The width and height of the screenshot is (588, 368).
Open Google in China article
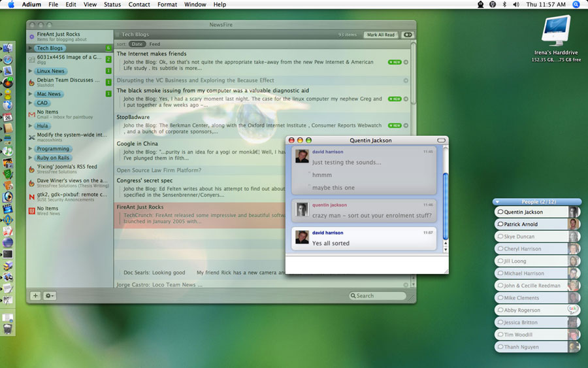click(x=137, y=144)
